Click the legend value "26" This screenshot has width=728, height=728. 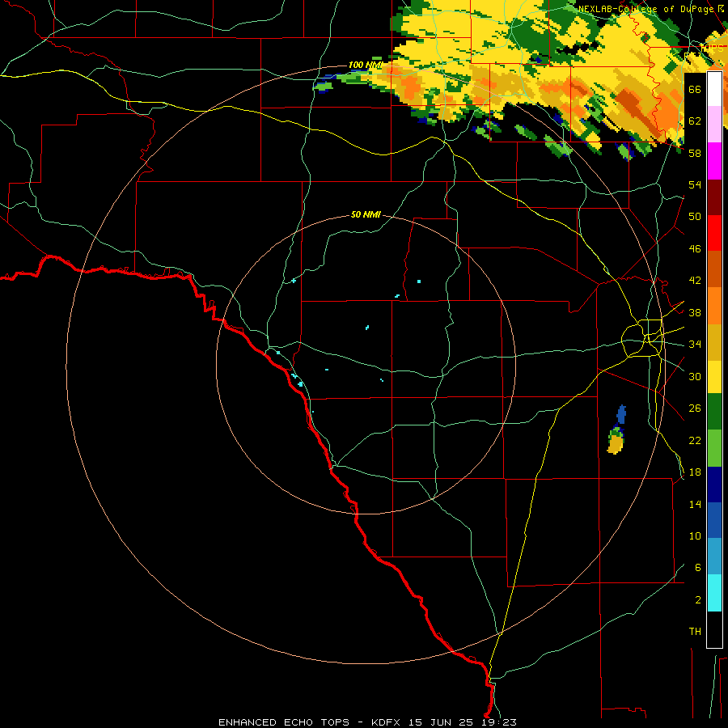[695, 408]
